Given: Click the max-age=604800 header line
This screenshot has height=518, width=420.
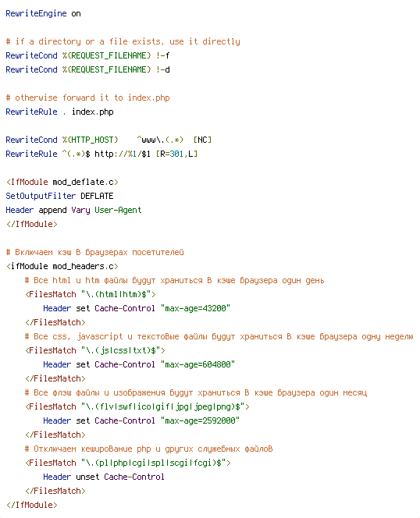Looking at the screenshot, I should [x=139, y=364].
